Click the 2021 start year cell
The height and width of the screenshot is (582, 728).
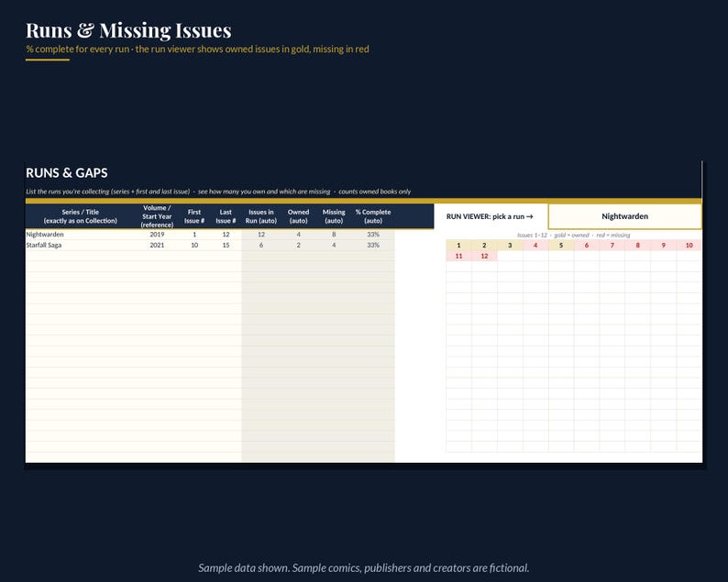point(157,245)
